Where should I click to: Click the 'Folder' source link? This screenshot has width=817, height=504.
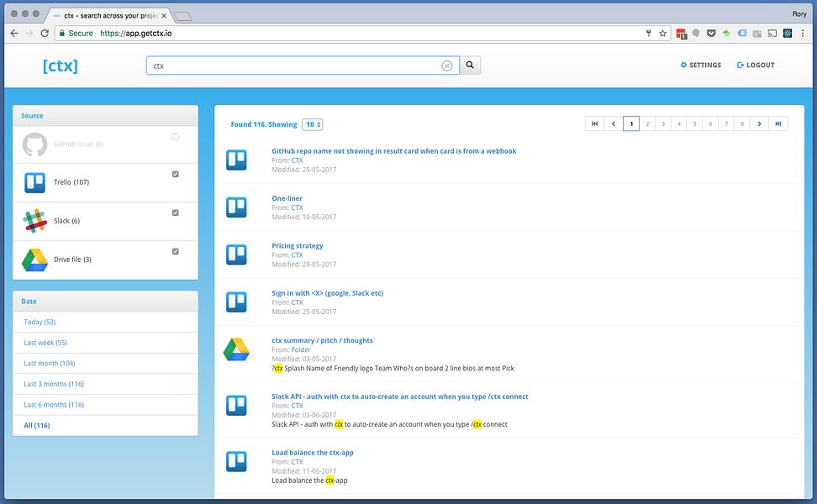[301, 350]
